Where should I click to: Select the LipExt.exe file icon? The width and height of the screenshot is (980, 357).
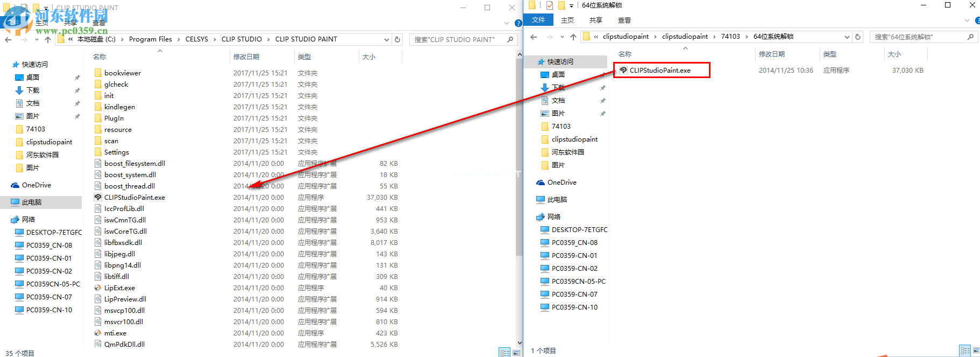98,288
